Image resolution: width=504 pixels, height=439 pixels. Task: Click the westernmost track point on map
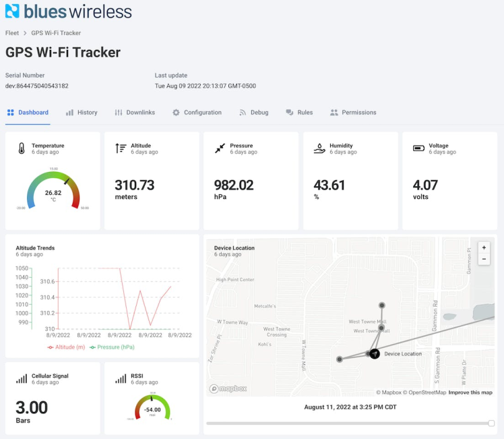pos(340,359)
